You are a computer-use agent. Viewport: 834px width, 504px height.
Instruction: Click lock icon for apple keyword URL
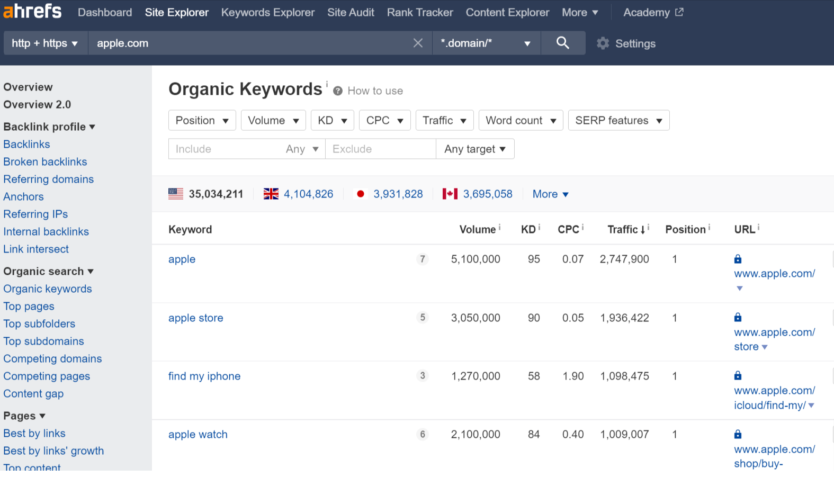[738, 259]
